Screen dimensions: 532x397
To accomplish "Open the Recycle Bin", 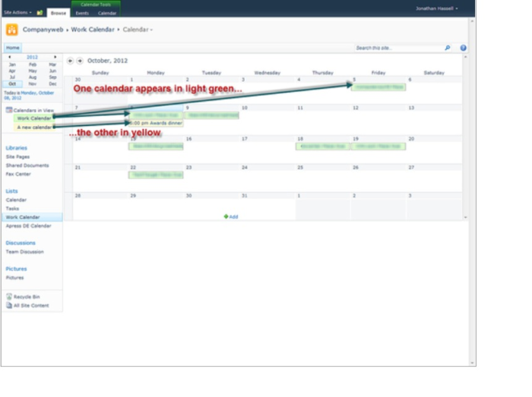I will 27,297.
